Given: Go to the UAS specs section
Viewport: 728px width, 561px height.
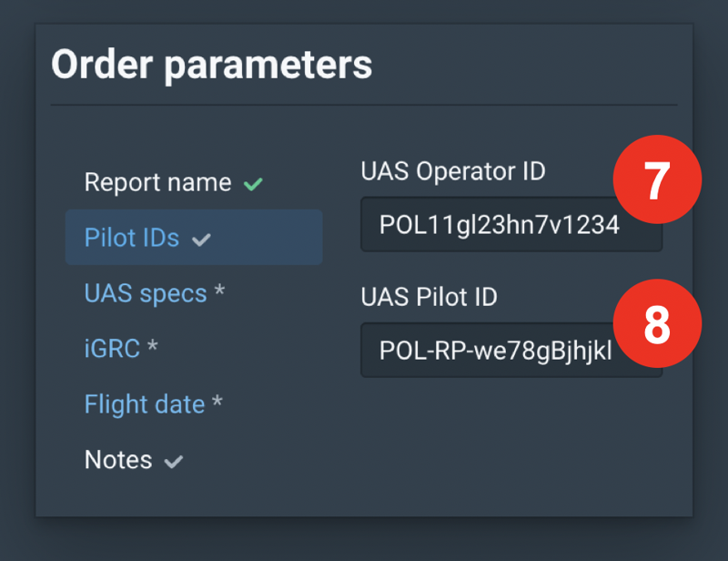Looking at the screenshot, I should point(146,294).
